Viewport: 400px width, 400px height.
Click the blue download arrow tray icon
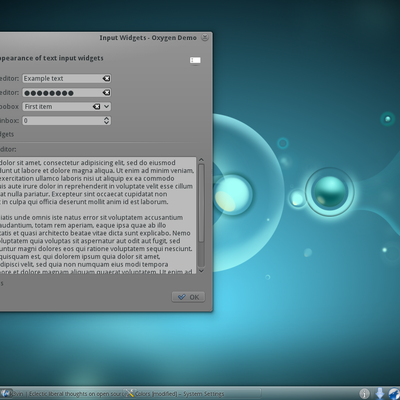[380, 394]
